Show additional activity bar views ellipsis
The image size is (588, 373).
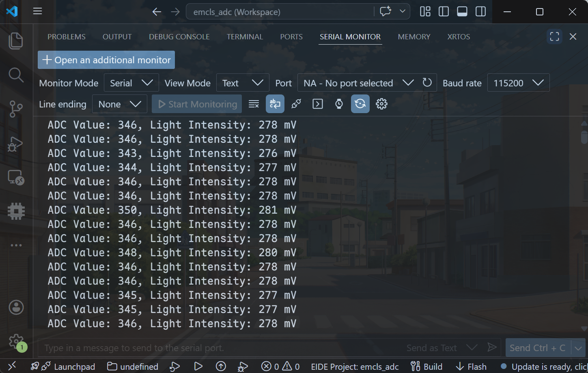click(16, 245)
